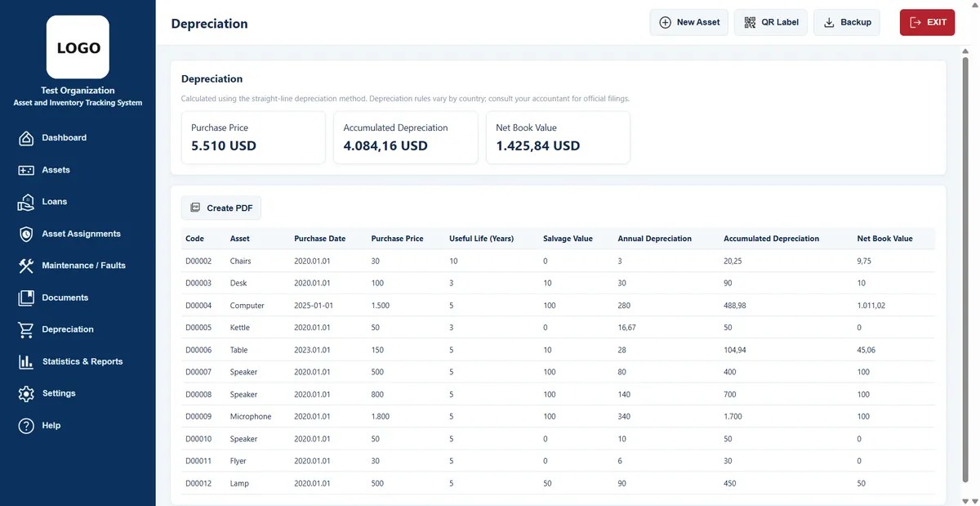This screenshot has width=980, height=506.
Task: Generate report with Create PDF
Action: pos(221,208)
